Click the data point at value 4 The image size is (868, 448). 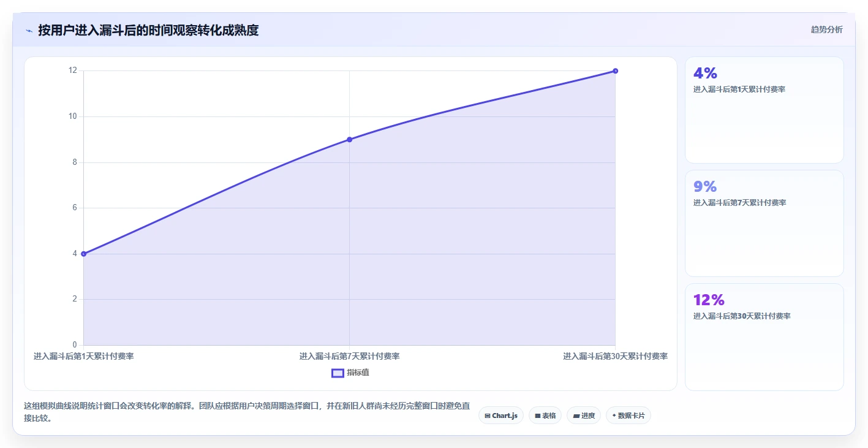coord(84,254)
